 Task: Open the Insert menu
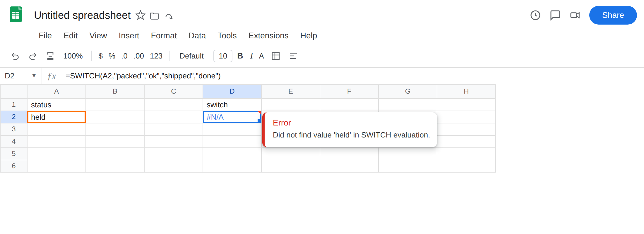(129, 36)
